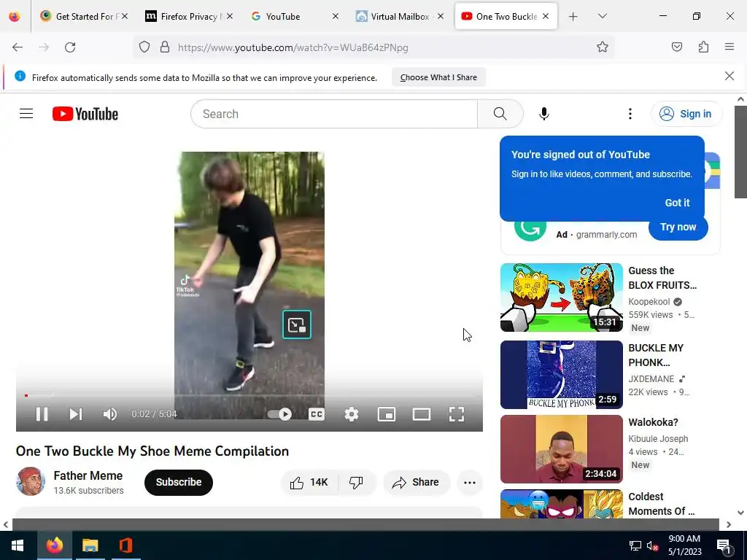Screen dimensions: 747x560
Task: Pause the video
Action: pyautogui.click(x=42, y=414)
